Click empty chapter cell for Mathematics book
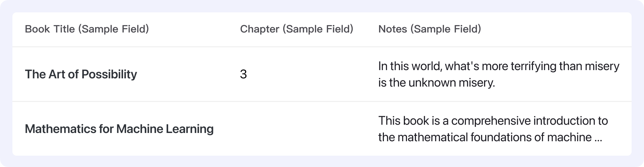 point(296,129)
